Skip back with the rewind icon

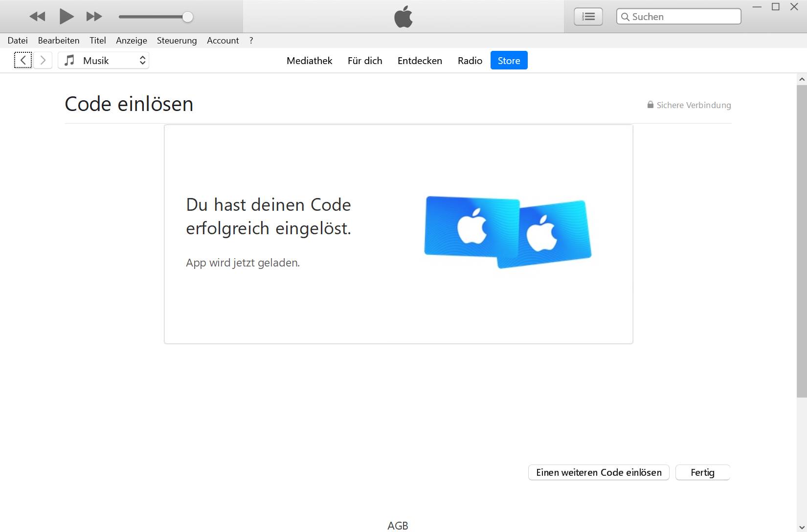(x=37, y=17)
